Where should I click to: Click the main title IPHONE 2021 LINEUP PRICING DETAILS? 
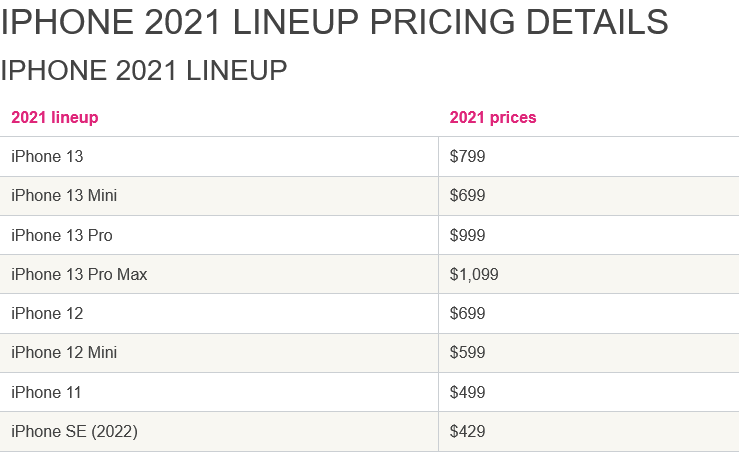334,22
